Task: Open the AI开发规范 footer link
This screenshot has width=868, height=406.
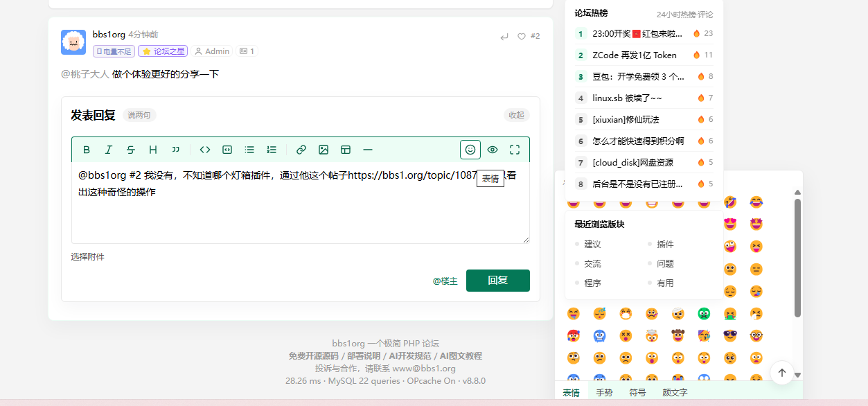Action: click(x=409, y=356)
